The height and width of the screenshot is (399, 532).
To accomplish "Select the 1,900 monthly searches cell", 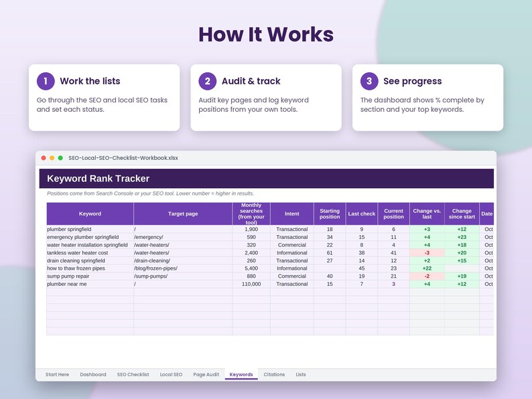I will pos(251,229).
